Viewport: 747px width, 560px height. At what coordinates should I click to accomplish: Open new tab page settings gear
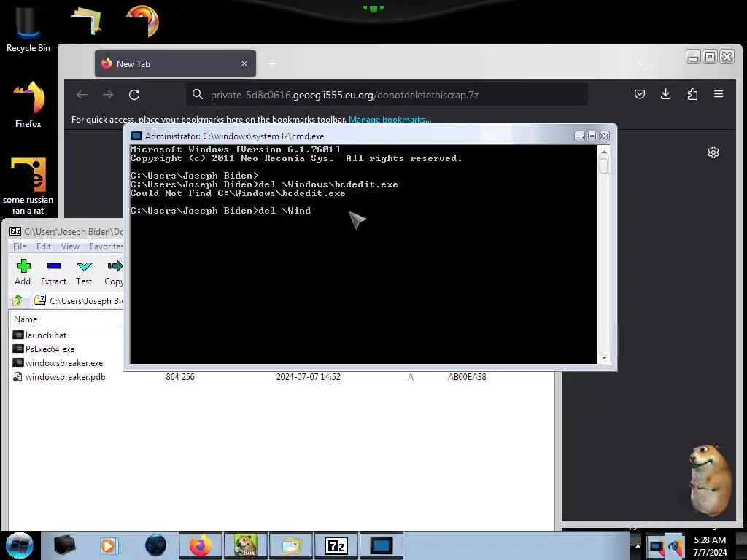tap(713, 152)
